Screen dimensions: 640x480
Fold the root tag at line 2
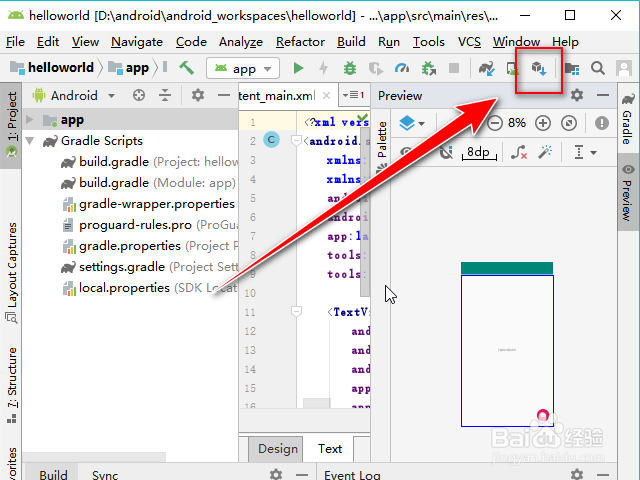coord(296,141)
